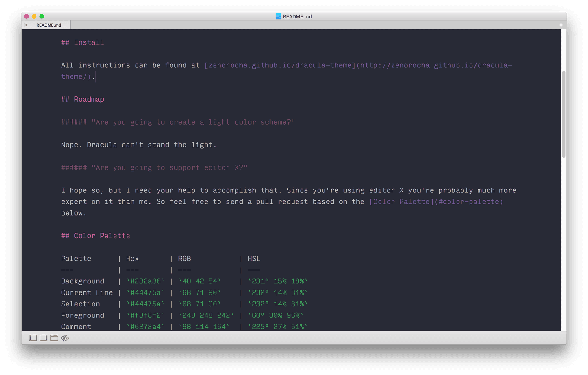The width and height of the screenshot is (588, 375).
Task: Click the Comment row in the palette table
Action: point(76,326)
